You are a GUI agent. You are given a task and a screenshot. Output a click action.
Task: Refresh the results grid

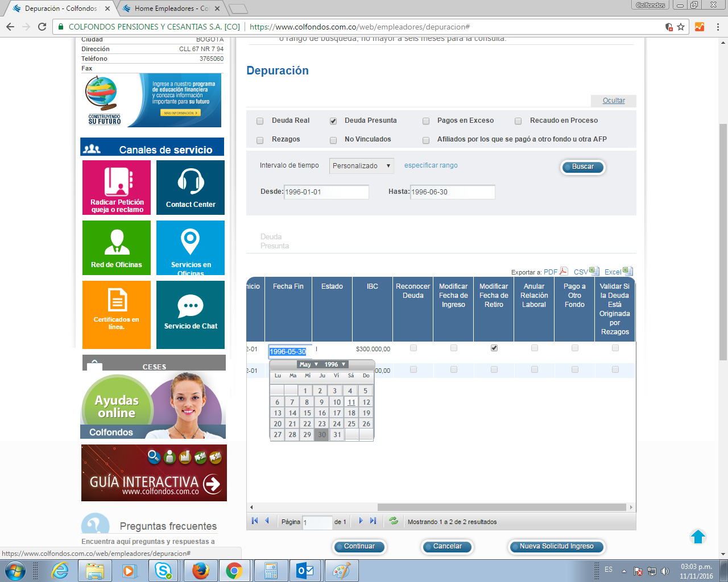[393, 521]
